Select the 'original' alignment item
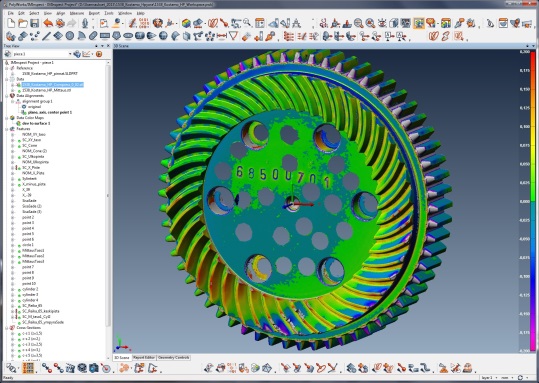This screenshot has height=383, width=539. point(34,107)
